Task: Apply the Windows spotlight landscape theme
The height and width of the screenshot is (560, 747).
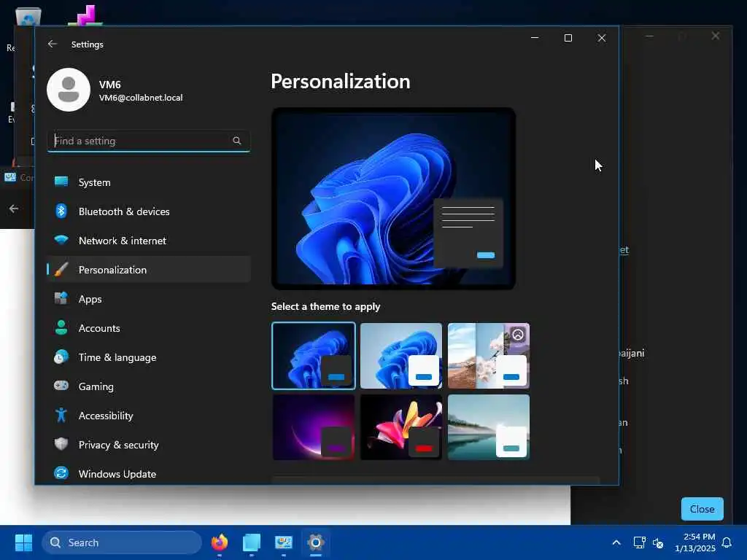Action: (489, 356)
